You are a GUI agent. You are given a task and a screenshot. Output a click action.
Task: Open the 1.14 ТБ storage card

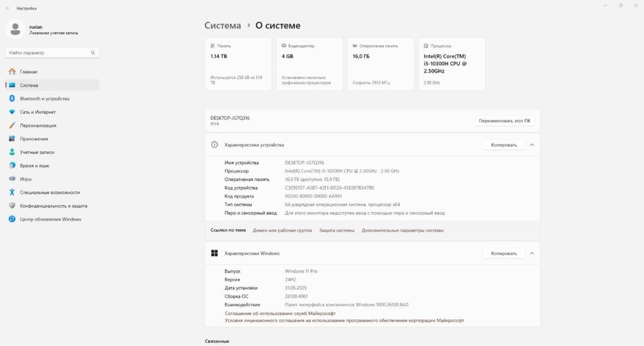(238, 64)
